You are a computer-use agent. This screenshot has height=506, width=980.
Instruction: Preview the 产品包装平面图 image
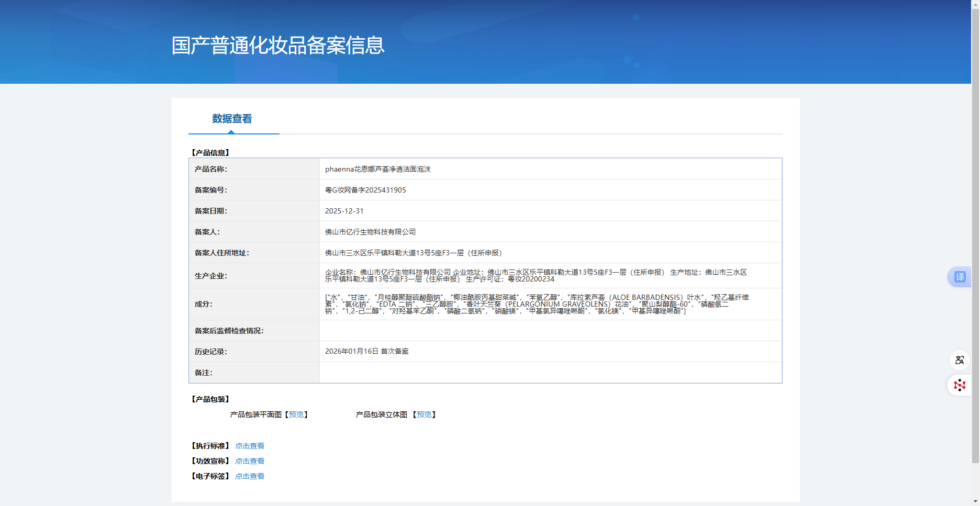pos(296,414)
